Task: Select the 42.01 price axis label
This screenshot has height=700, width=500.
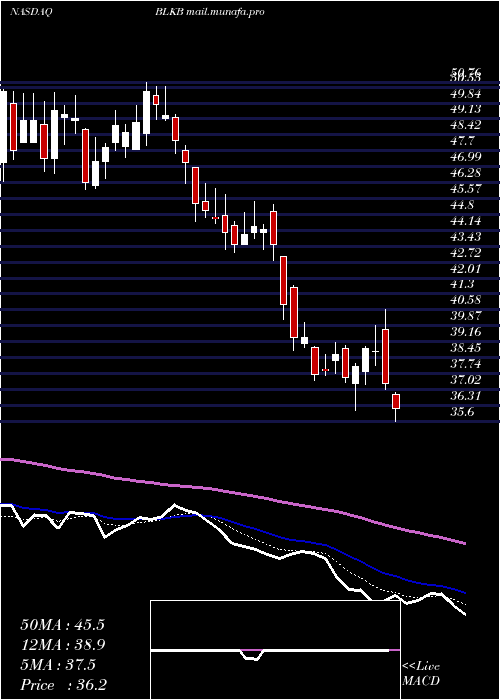Action: pos(465,268)
